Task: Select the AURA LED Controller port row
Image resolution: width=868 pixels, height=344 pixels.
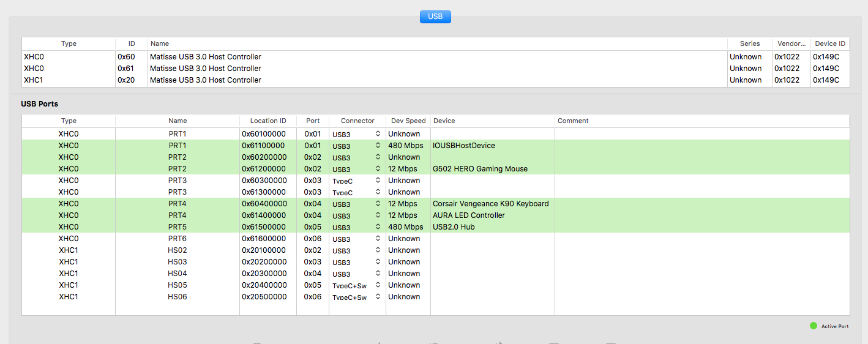Action: pyautogui.click(x=468, y=215)
